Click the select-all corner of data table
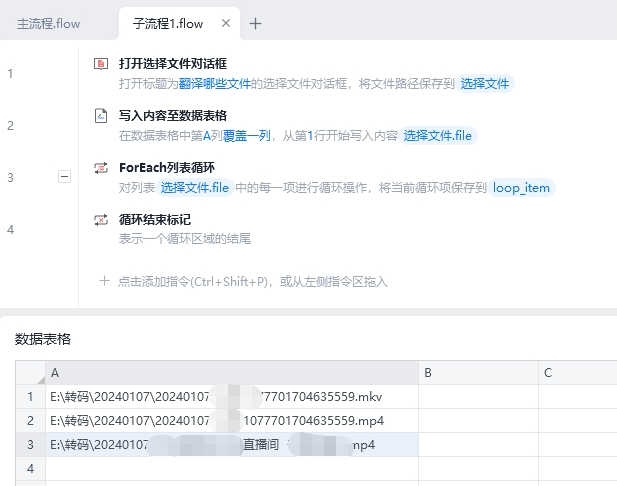617x486 pixels. click(x=31, y=373)
